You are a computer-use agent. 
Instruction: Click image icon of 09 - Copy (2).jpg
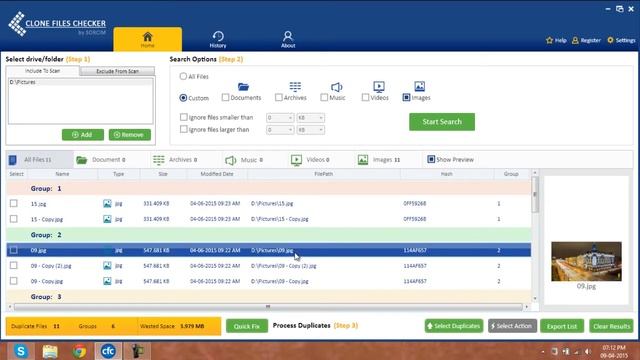click(107, 266)
